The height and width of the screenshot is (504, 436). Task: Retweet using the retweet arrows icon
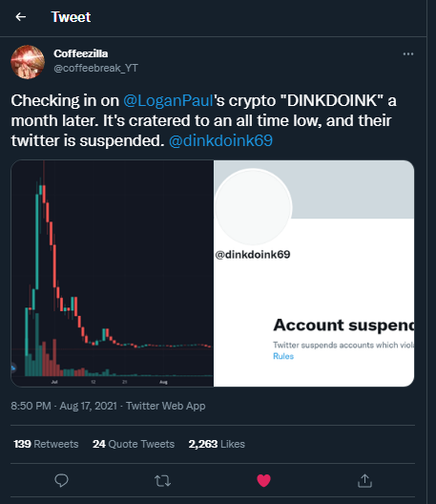point(162,481)
